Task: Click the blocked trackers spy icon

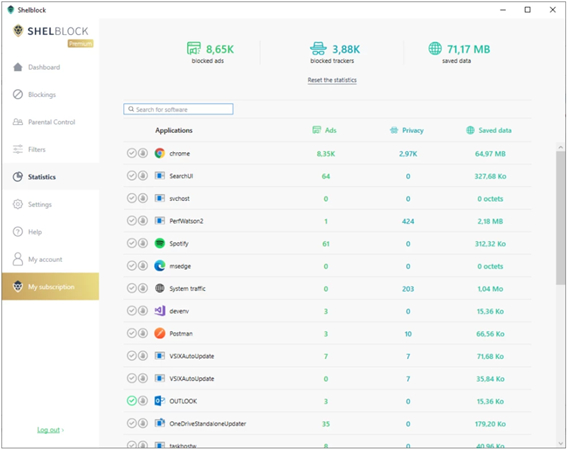Action: click(x=318, y=48)
